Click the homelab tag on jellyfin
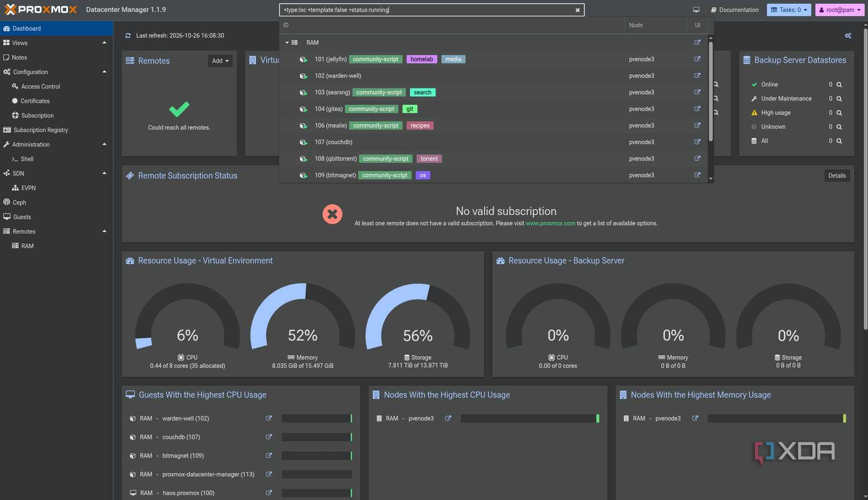The height and width of the screenshot is (500, 868). (x=422, y=59)
